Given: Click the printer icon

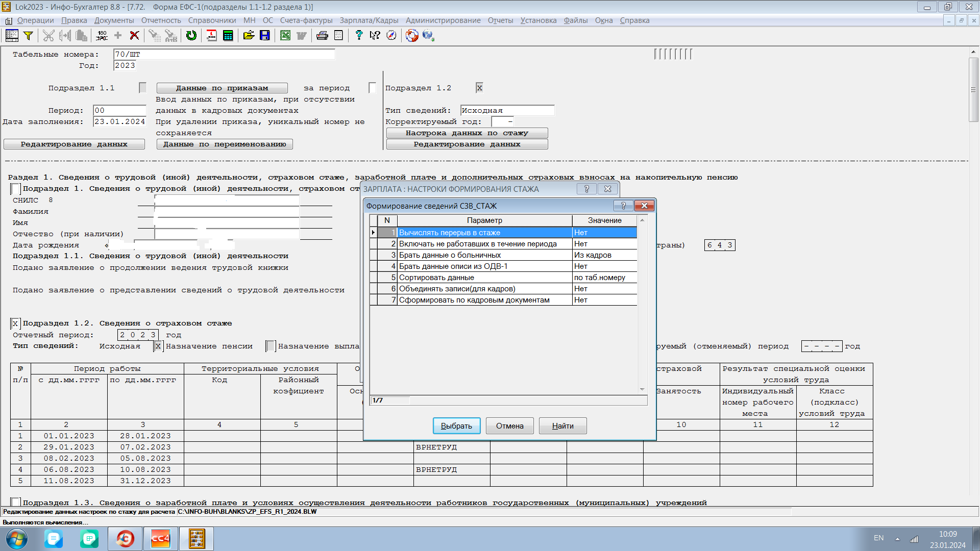Looking at the screenshot, I should pyautogui.click(x=322, y=35).
